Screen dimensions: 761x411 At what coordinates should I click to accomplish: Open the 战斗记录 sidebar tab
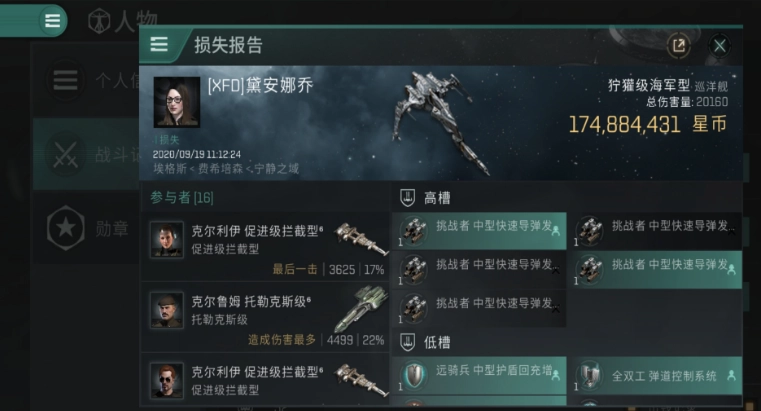tap(86, 154)
